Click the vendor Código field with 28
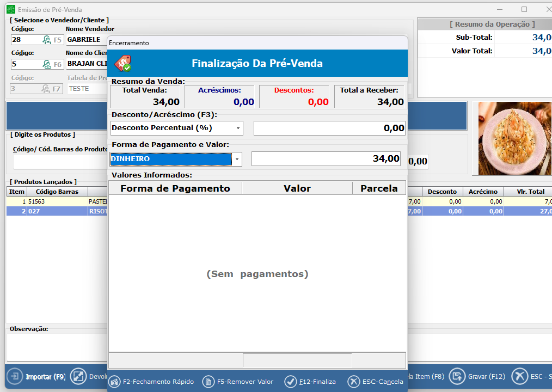The width and height of the screenshot is (552, 392). (x=26, y=40)
